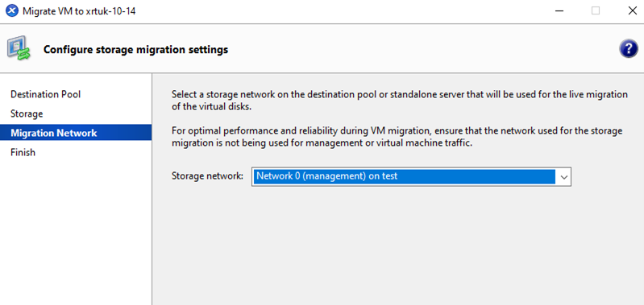The image size is (644, 305).
Task: Click the 'Migrate VM to xrtuk-10-14' title text
Action: coord(79,11)
